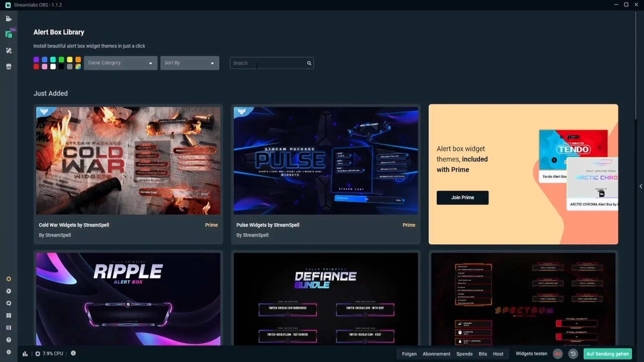Open the settings gear icon
Image resolution: width=644 pixels, height=362 pixels.
click(x=9, y=352)
